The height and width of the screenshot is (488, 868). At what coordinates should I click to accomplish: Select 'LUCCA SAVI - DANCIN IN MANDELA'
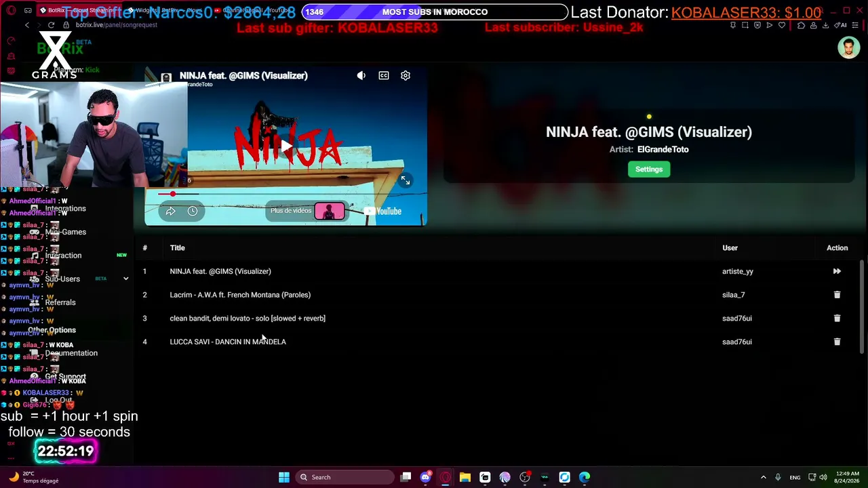(x=228, y=342)
